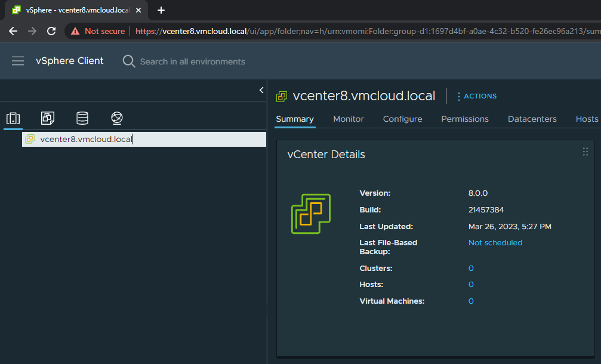Switch to the Monitor tab

(x=348, y=119)
